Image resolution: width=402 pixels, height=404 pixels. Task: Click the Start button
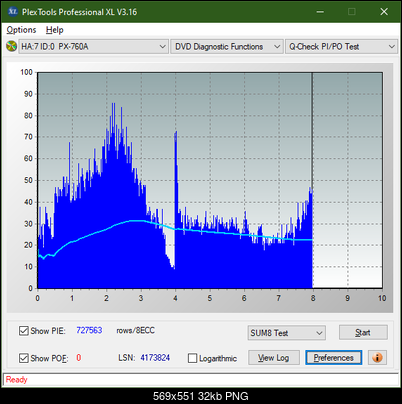click(x=363, y=332)
